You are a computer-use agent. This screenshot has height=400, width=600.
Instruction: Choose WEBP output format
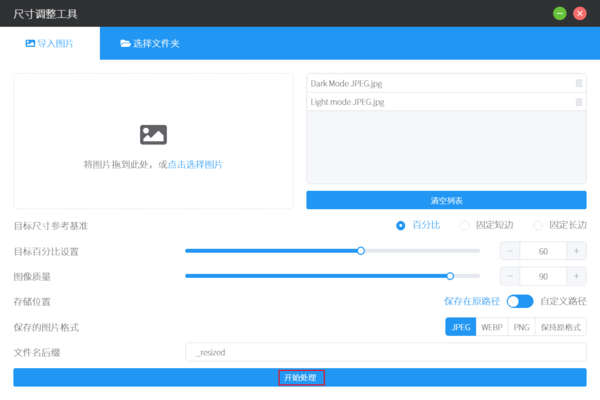click(x=492, y=327)
